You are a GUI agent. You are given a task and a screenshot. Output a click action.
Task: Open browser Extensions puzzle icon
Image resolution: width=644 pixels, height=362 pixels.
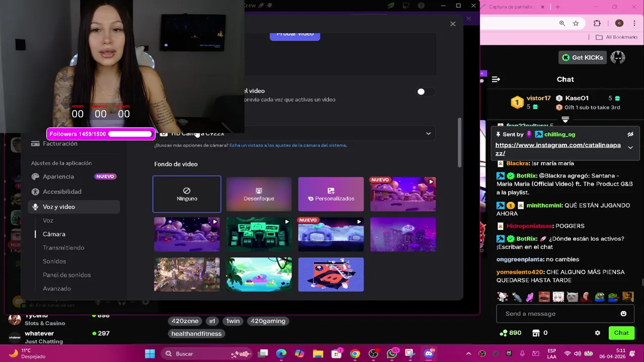pos(597,23)
